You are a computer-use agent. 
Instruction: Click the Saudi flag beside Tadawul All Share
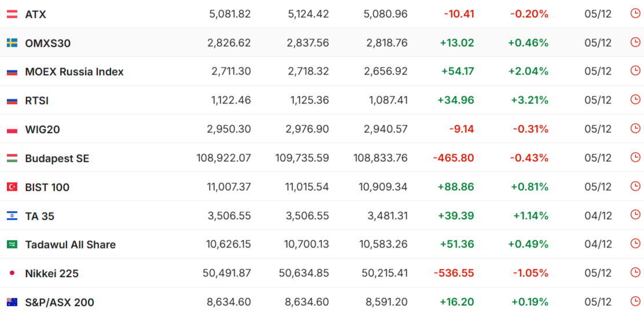tap(12, 245)
